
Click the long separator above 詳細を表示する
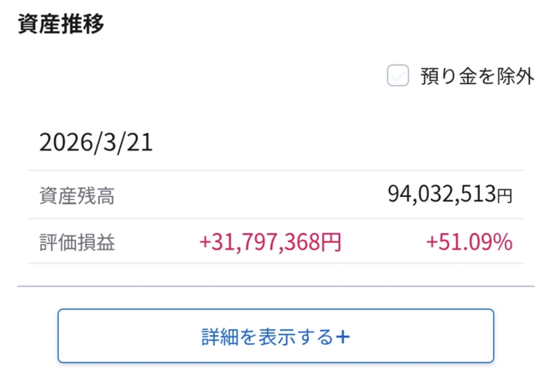pos(275,286)
